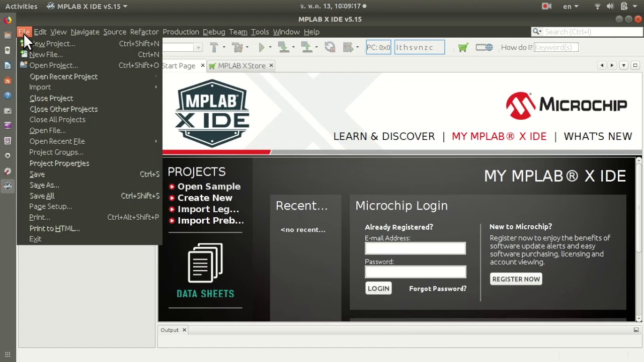The width and height of the screenshot is (644, 362).
Task: Open the en language dropdown
Action: click(571, 6)
